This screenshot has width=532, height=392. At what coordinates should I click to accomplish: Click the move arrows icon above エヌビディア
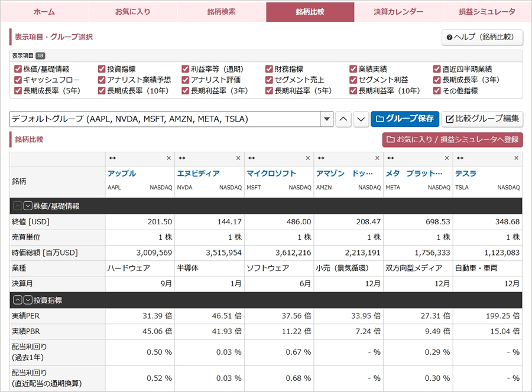coord(182,158)
